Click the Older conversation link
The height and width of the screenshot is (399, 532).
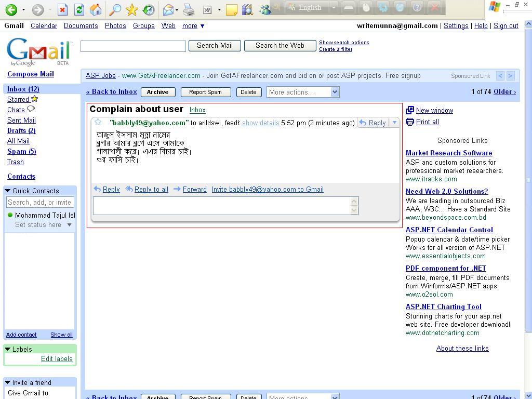[504, 91]
